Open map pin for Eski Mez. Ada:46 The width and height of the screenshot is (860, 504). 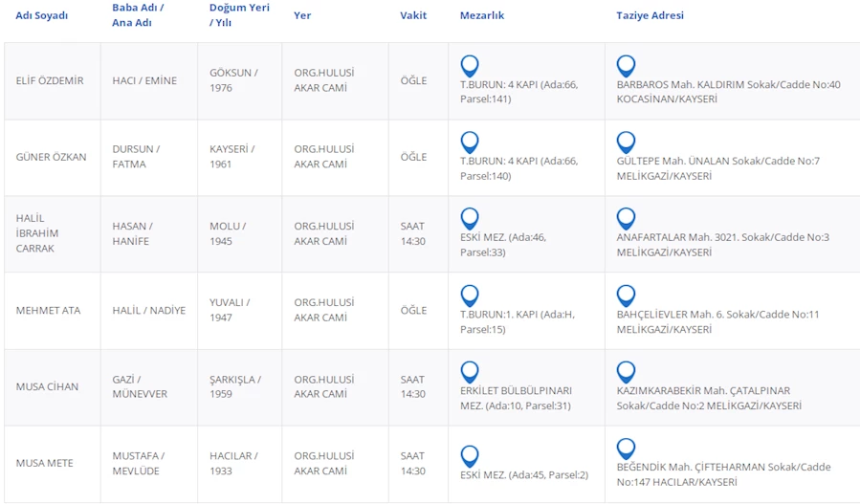[469, 219]
